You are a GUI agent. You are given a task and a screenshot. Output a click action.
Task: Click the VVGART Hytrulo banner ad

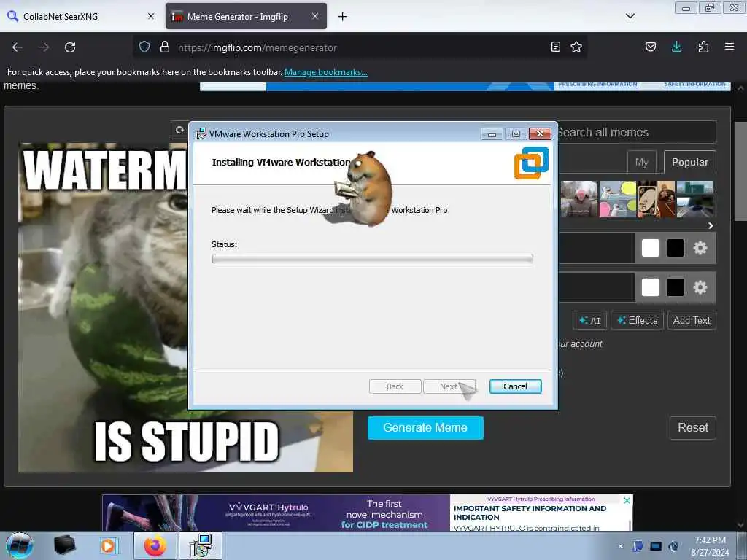[367, 513]
